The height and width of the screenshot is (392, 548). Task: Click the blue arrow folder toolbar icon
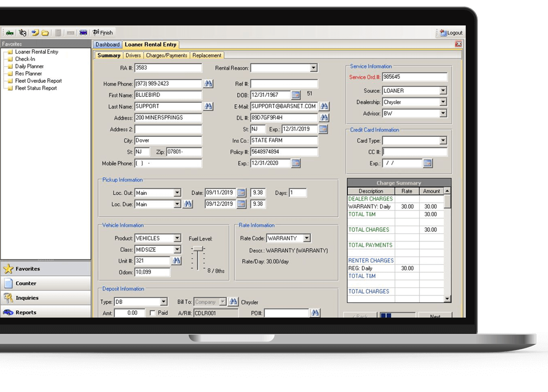[35, 33]
